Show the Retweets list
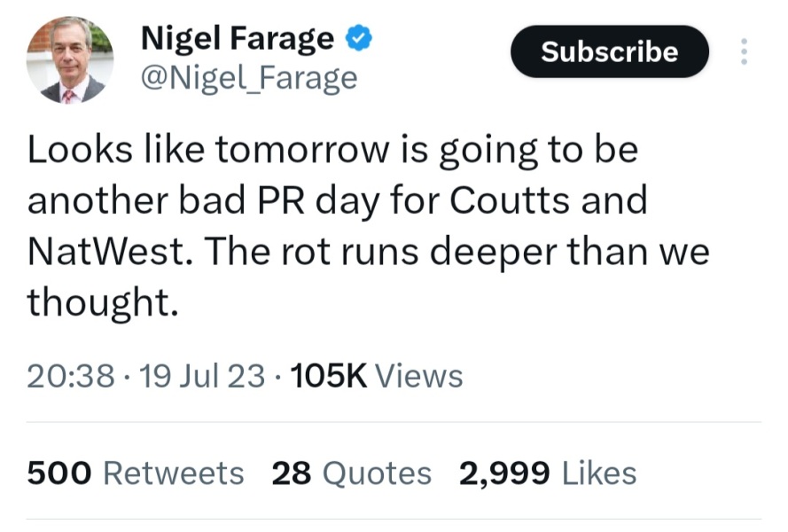The height and width of the screenshot is (532, 788). coord(174,473)
